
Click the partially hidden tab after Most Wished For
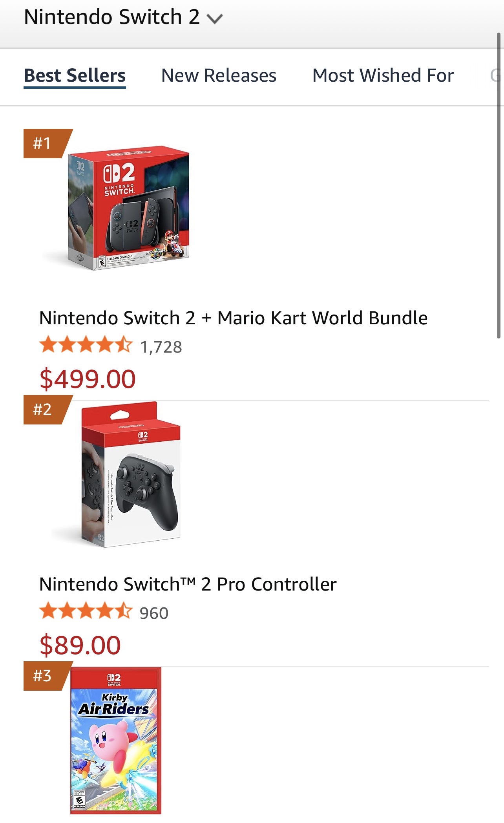coord(495,75)
